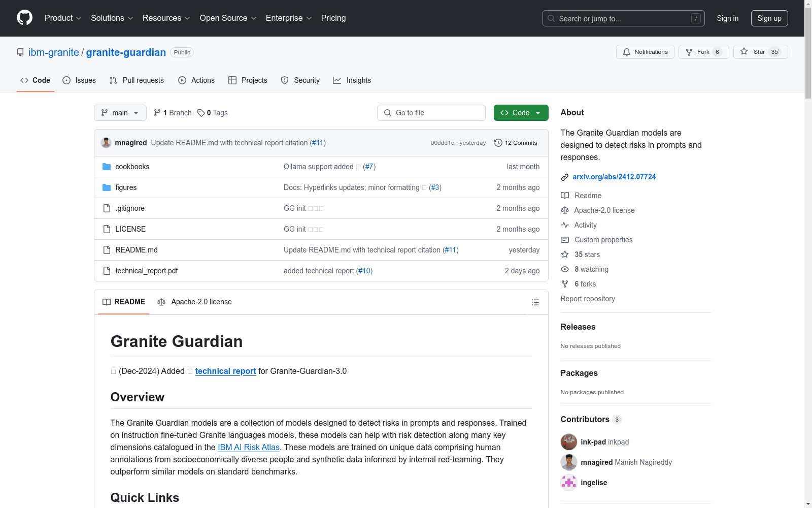Open the main branch selector dropdown
Screen dimensions: 812x508
pos(120,113)
